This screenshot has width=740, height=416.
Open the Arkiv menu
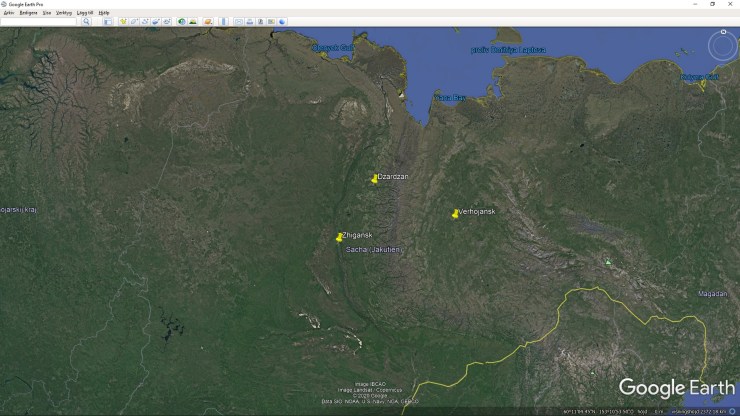click(8, 13)
